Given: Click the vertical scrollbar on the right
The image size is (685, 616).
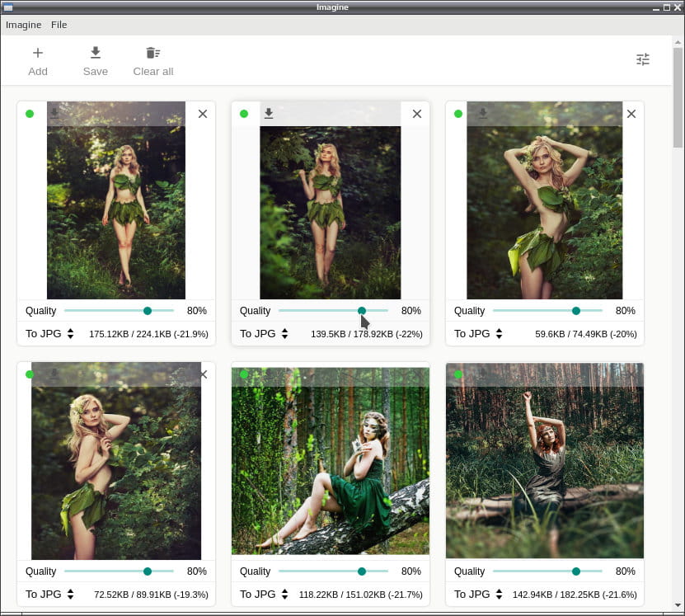Looking at the screenshot, I should pos(678,98).
